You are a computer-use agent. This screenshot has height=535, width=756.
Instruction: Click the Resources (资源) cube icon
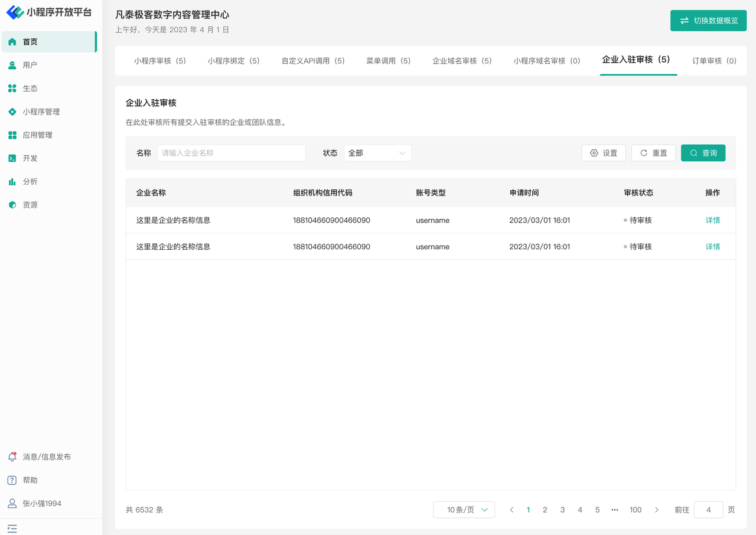(12, 205)
